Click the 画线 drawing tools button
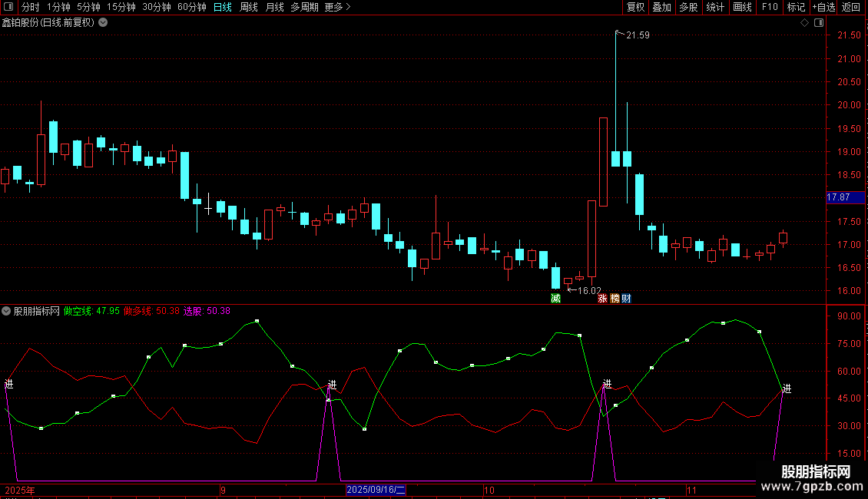The width and height of the screenshot is (868, 499). click(x=742, y=7)
